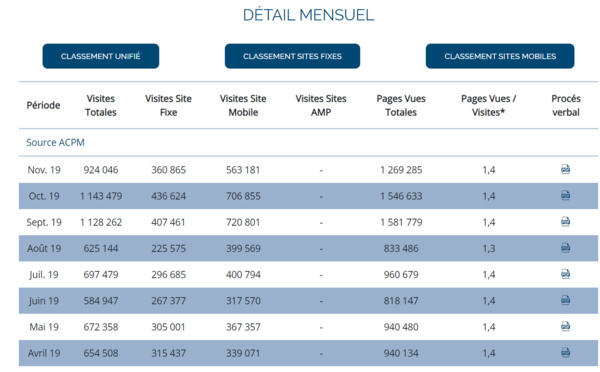Select total visits value 924 046

pyautogui.click(x=101, y=170)
